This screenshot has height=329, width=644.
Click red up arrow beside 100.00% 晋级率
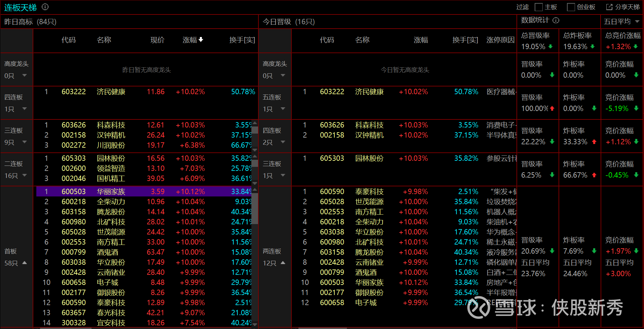[x=552, y=108]
